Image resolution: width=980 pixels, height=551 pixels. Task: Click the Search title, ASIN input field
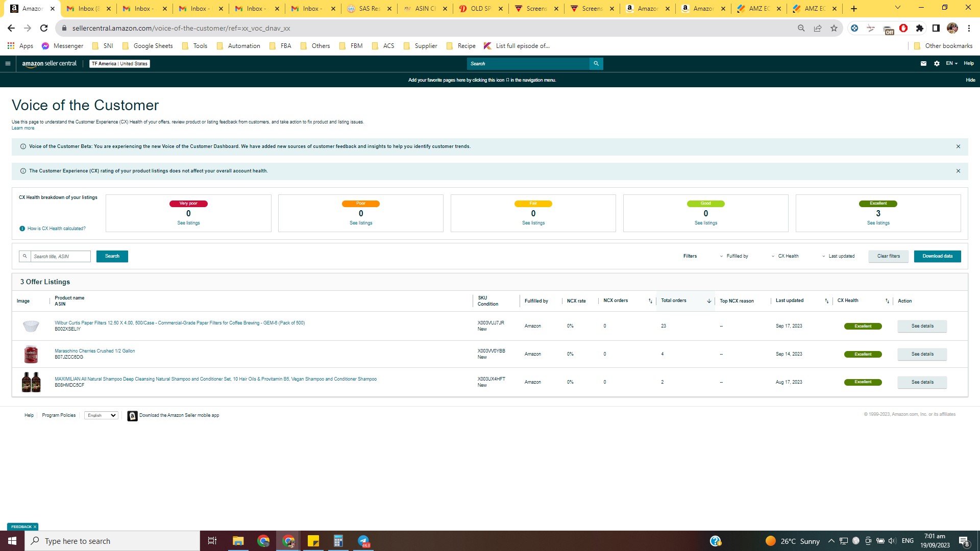[60, 256]
